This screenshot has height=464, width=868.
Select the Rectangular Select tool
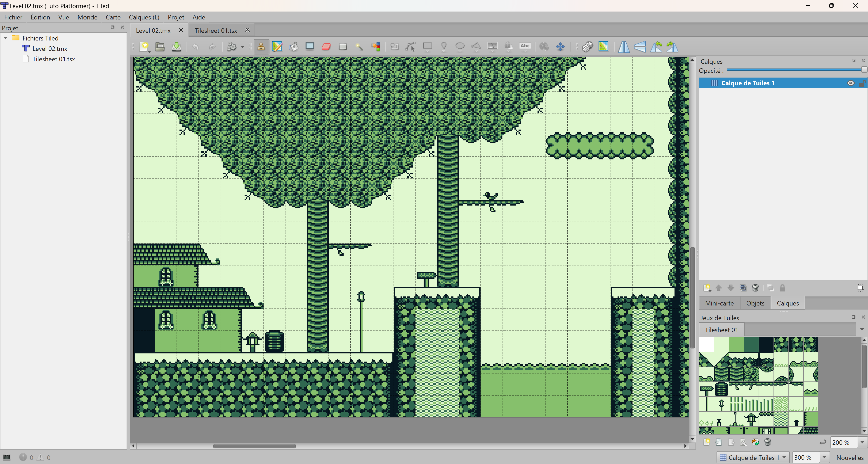click(x=343, y=47)
